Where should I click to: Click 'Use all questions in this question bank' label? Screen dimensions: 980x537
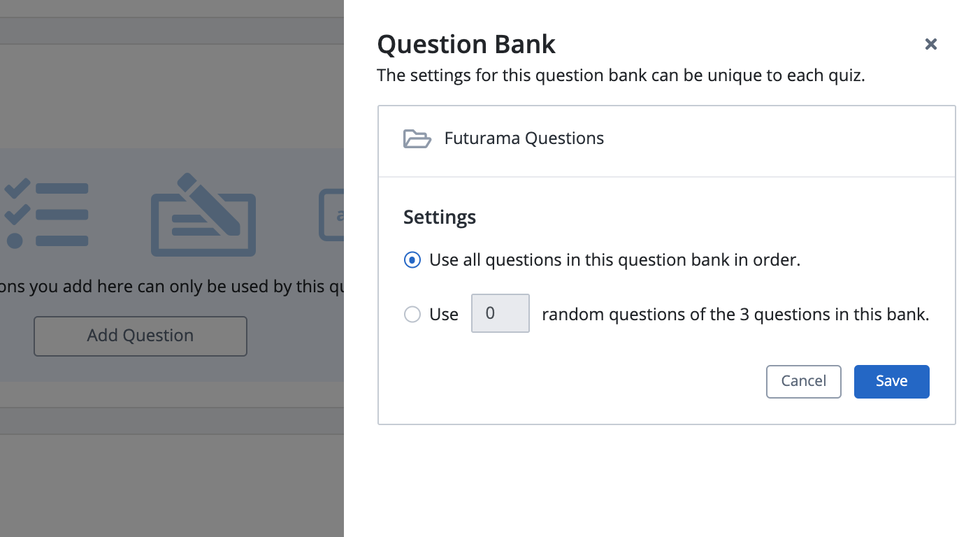click(x=614, y=260)
